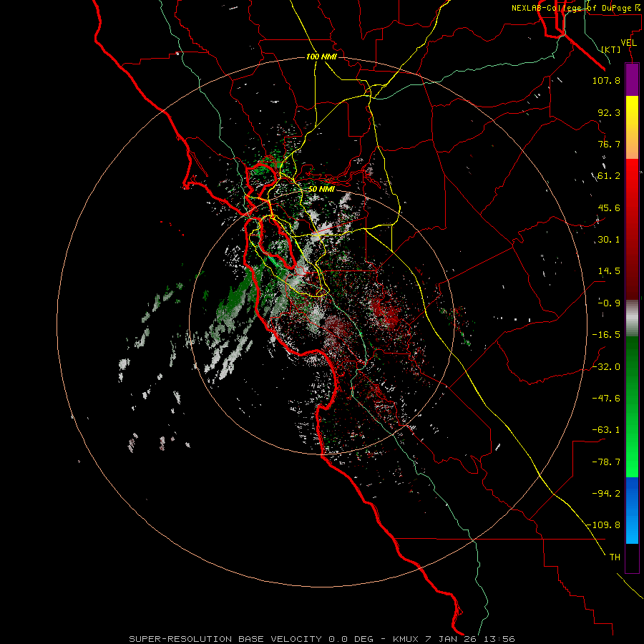Viewport: 644px width, 644px height.
Task: Select the -47.6 scale value
Action: pyautogui.click(x=606, y=399)
